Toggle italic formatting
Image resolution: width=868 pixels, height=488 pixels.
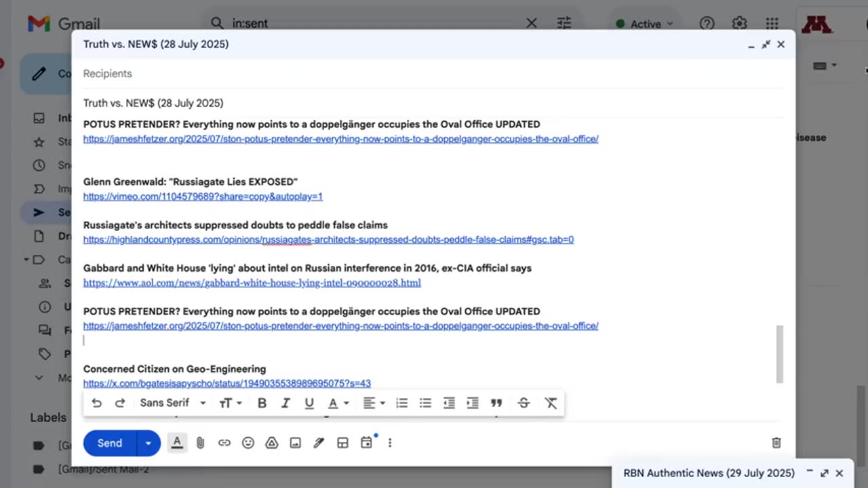coord(285,403)
